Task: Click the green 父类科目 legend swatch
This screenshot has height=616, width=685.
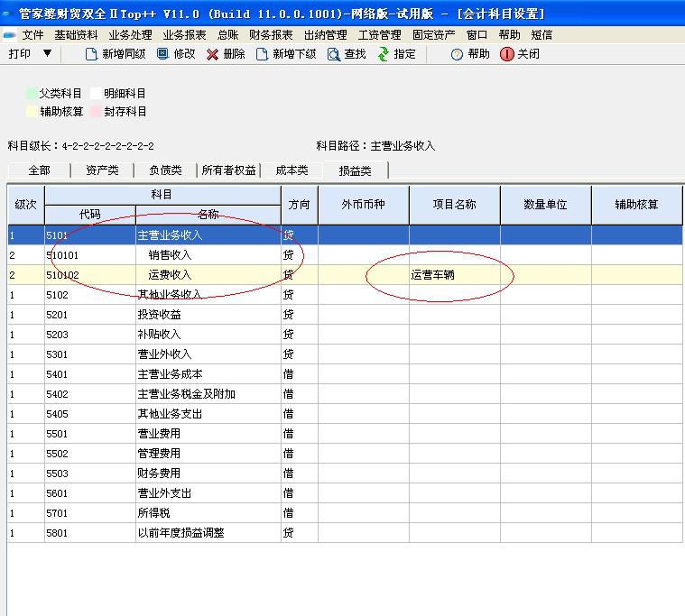Action: (32, 93)
